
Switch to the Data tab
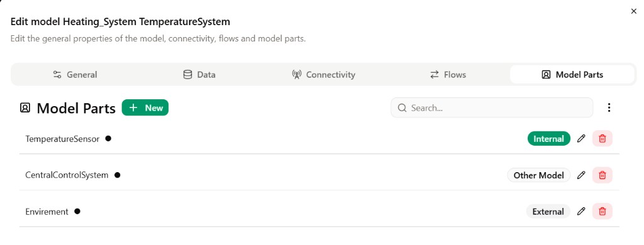pos(199,75)
